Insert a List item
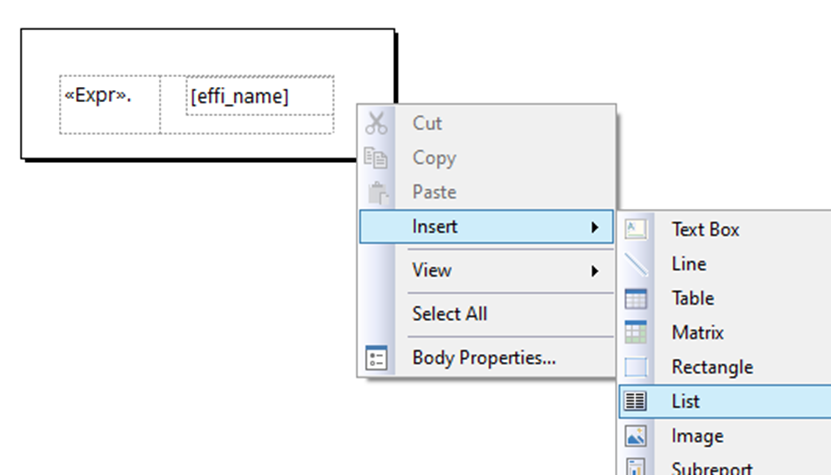 pyautogui.click(x=725, y=401)
